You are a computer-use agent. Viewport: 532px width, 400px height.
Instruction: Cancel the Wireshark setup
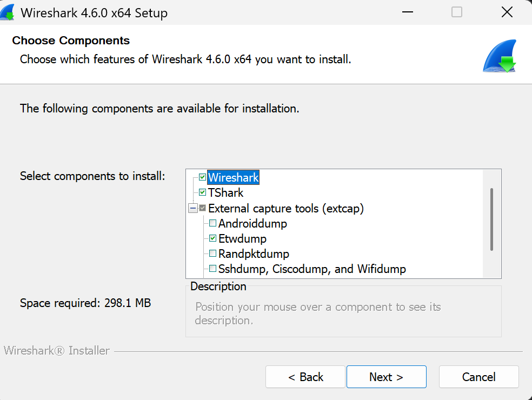click(x=478, y=377)
